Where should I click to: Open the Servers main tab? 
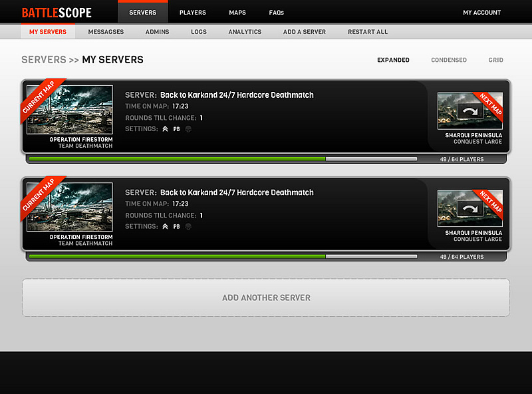pos(143,13)
